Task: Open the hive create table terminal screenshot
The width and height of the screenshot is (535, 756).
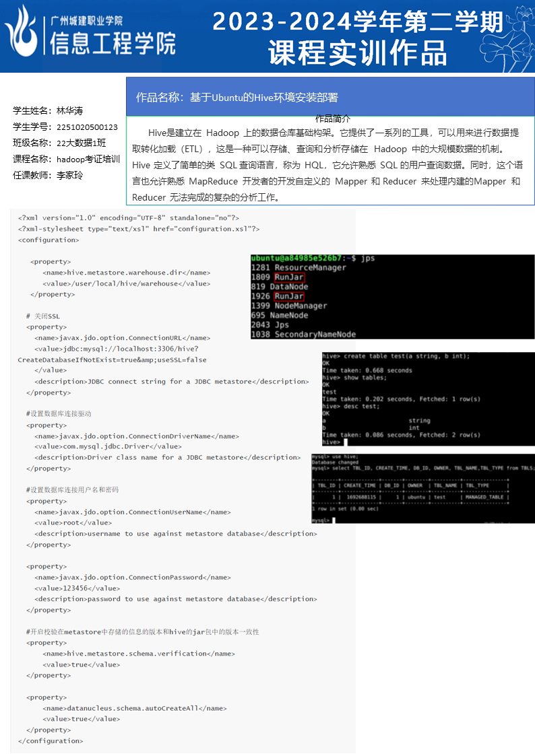Action: coord(428,399)
